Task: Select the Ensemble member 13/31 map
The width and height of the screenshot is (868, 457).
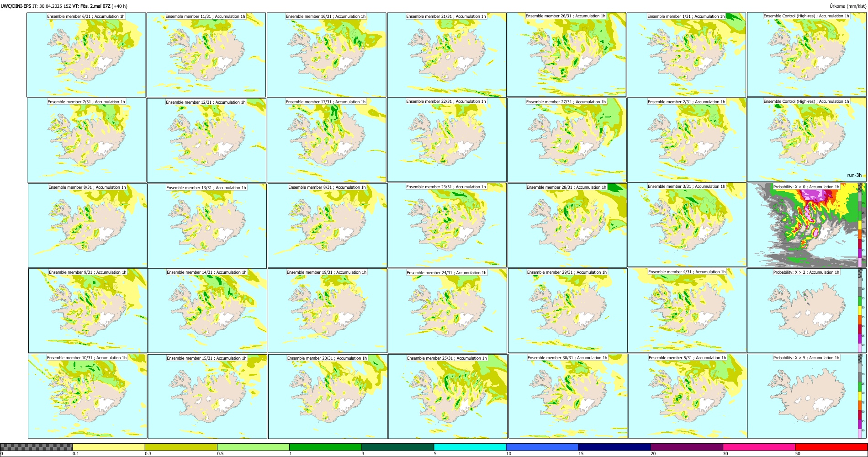Action: (x=207, y=226)
